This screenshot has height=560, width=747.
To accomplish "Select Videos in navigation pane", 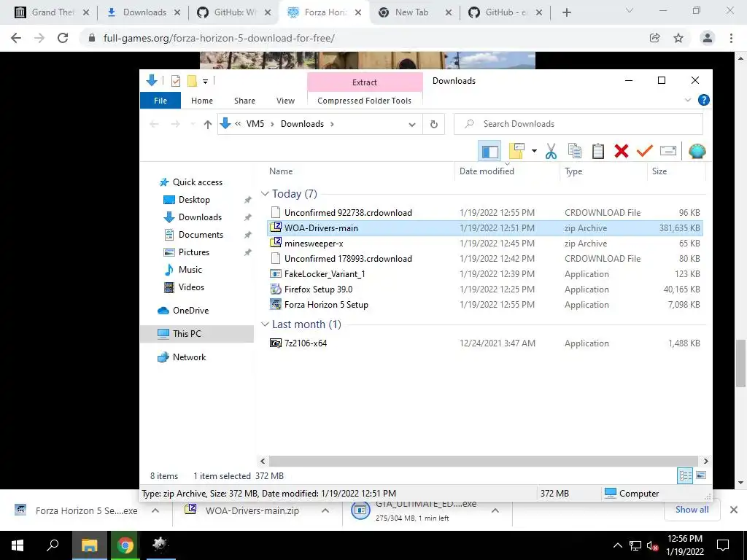I will 191,287.
